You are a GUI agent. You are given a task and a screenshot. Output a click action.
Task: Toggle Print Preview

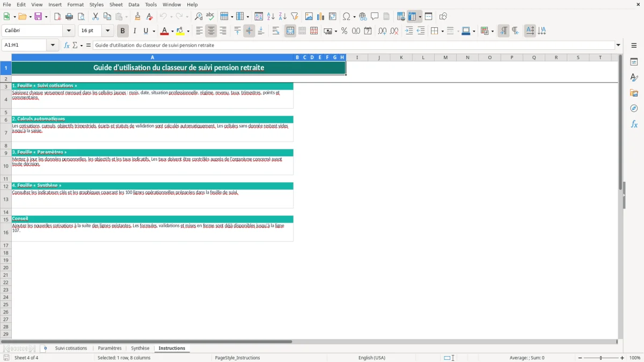[x=81, y=17]
